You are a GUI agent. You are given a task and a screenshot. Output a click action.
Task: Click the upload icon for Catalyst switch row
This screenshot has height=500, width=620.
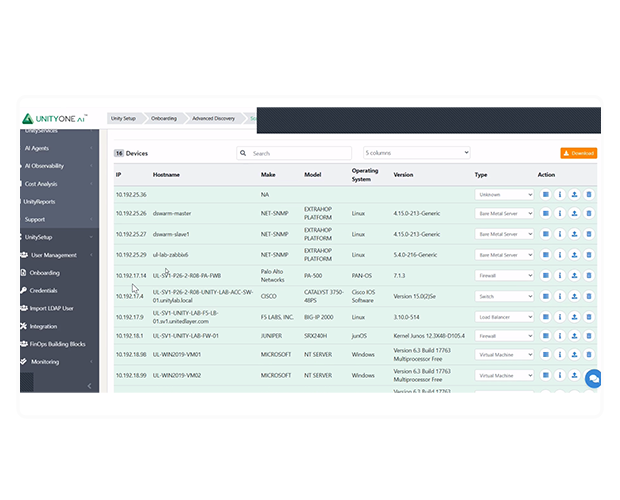tap(574, 296)
